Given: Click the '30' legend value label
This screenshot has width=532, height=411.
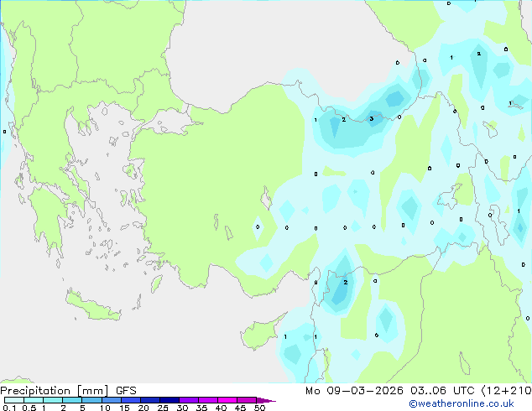Looking at the screenshot, I should (182, 408).
